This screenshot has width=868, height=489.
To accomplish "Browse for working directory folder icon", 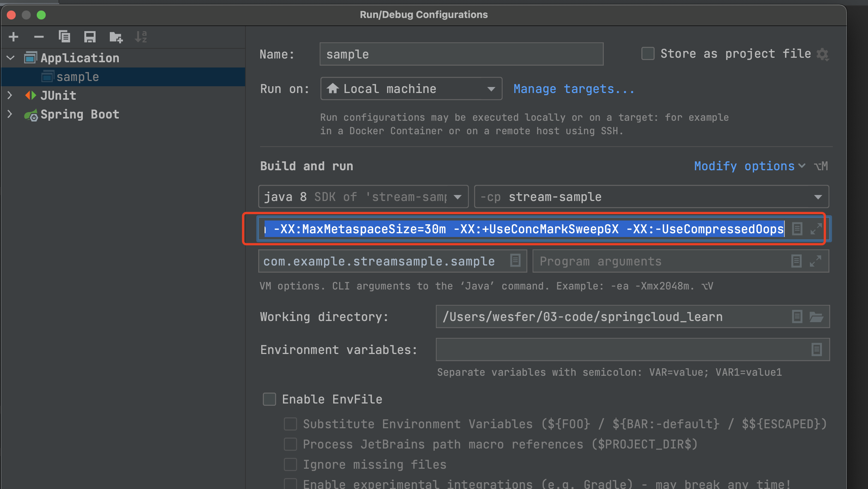I will (816, 317).
